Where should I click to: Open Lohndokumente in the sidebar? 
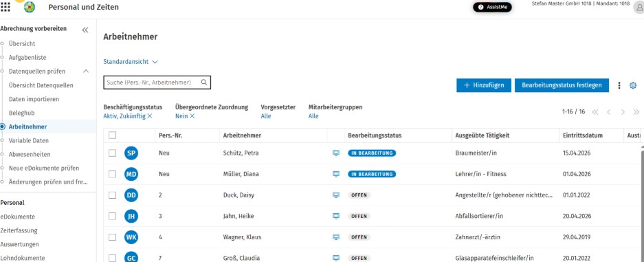point(23,259)
